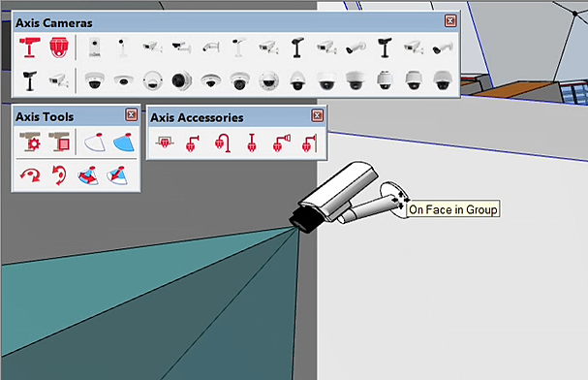Select the 3D camera body in the scene
This screenshot has width=588, height=380.
pyautogui.click(x=334, y=197)
